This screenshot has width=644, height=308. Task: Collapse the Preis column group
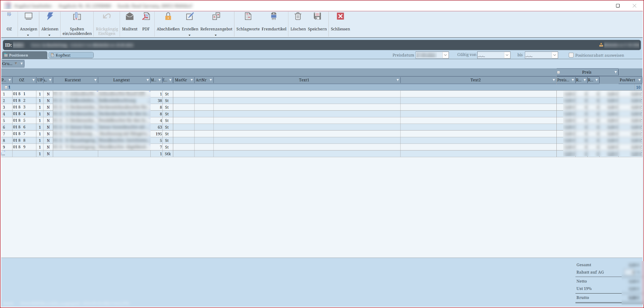point(559,72)
